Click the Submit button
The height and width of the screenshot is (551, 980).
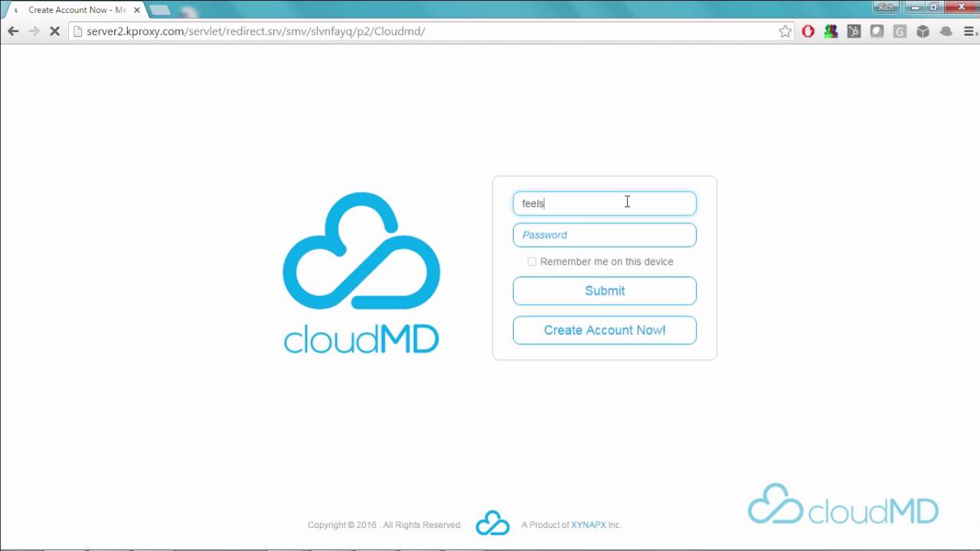tap(605, 291)
